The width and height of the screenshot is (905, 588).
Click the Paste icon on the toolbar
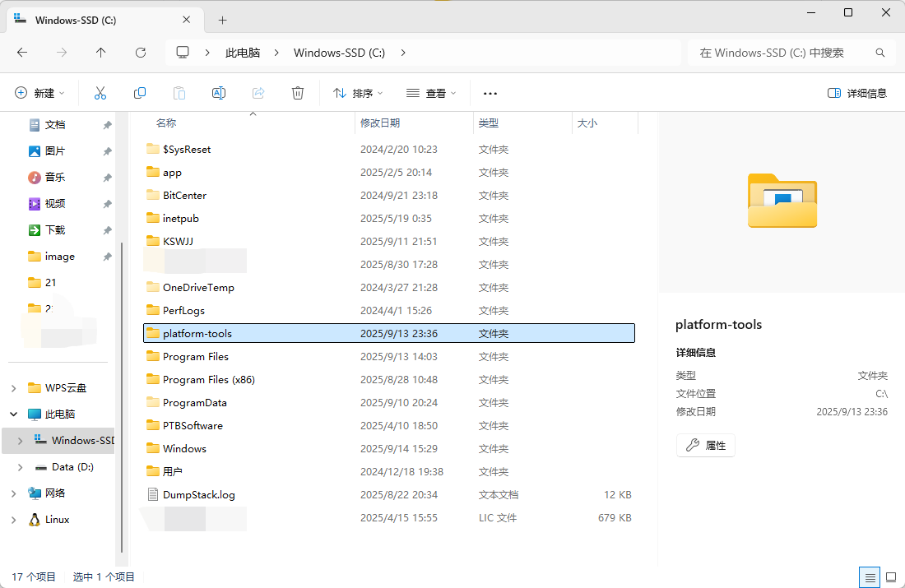(179, 92)
